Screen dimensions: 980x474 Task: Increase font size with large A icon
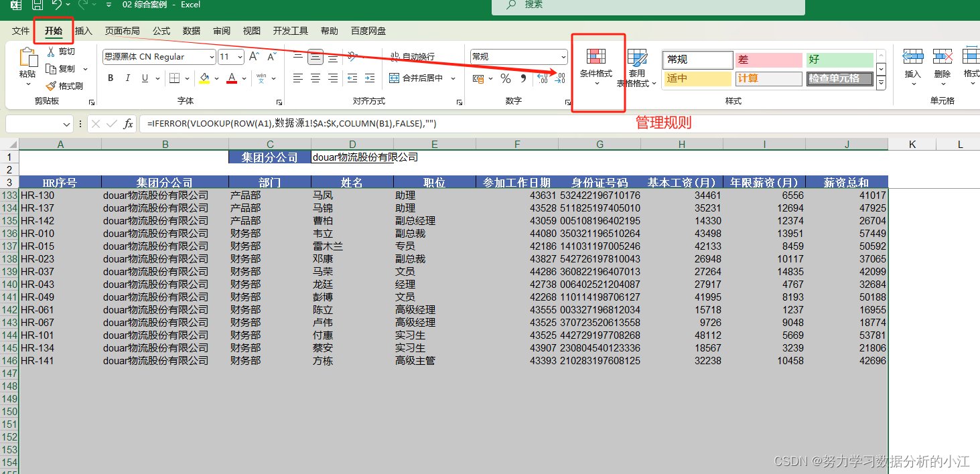click(254, 57)
